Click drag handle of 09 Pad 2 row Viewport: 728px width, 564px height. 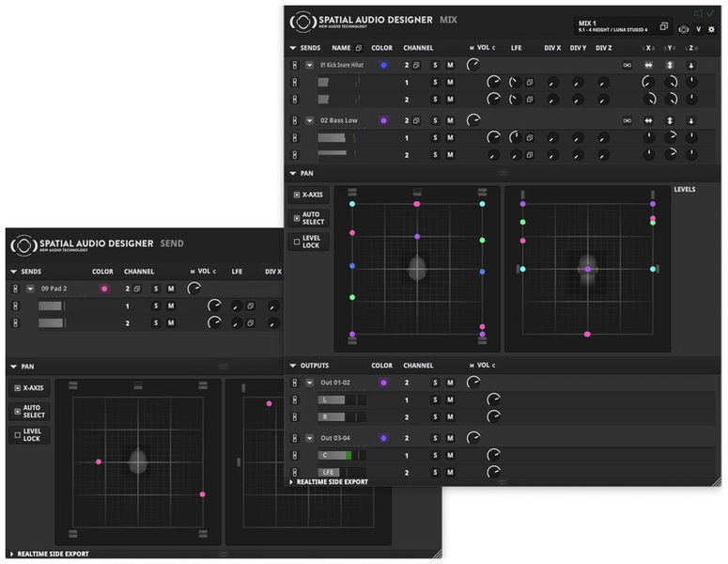click(x=15, y=289)
